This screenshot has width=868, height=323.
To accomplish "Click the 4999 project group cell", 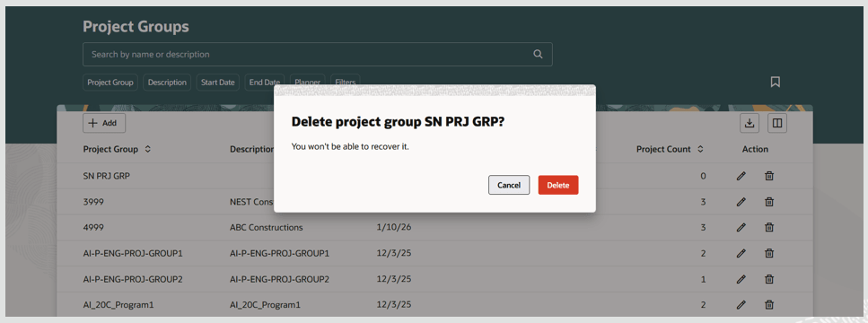I will click(x=93, y=227).
